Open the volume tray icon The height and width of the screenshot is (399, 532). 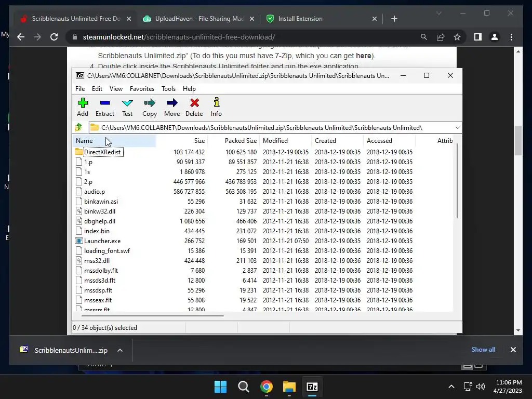tap(481, 387)
